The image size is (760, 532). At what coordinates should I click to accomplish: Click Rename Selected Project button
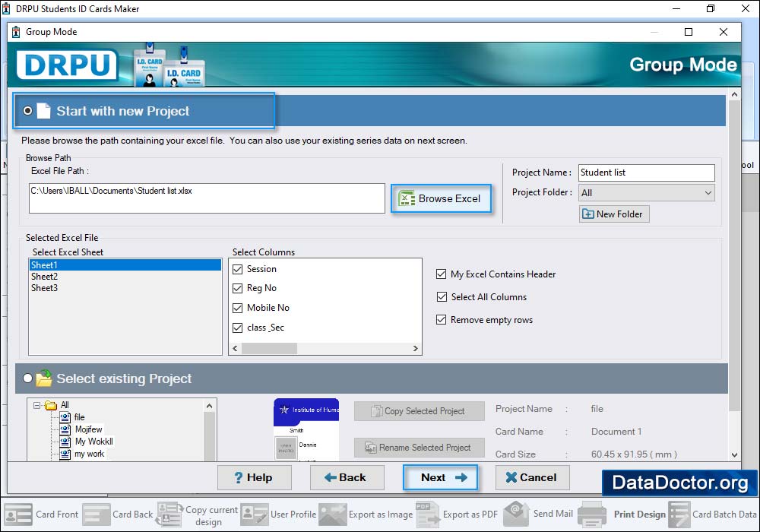pos(420,448)
